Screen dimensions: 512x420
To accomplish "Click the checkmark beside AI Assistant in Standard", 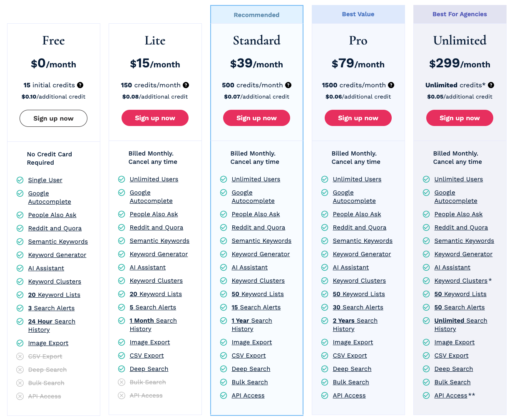I will (x=223, y=267).
